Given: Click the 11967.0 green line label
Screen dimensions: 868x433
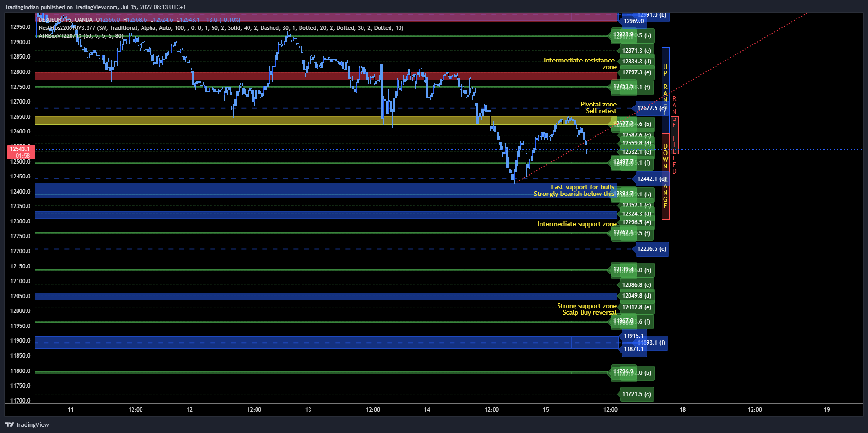Looking at the screenshot, I should [623, 321].
